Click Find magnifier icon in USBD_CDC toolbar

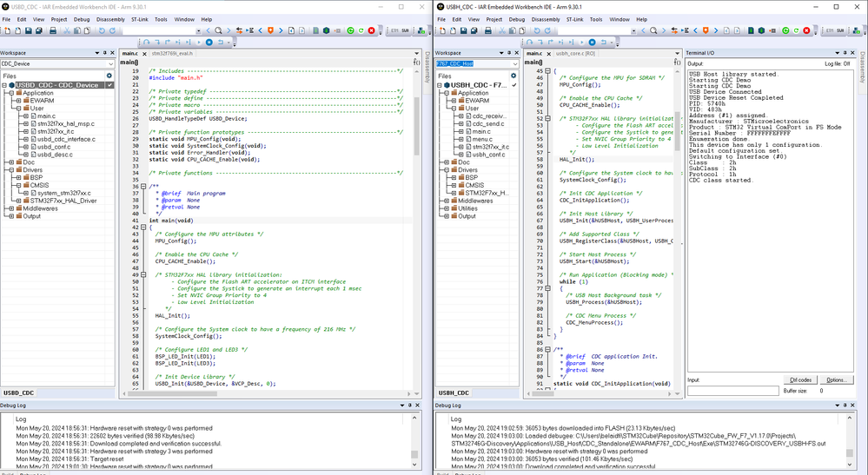[218, 30]
